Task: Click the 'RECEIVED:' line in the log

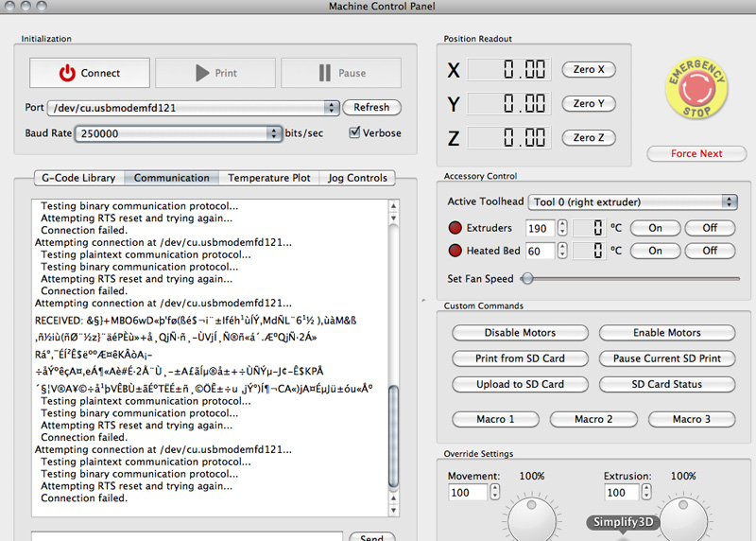Action: point(196,321)
